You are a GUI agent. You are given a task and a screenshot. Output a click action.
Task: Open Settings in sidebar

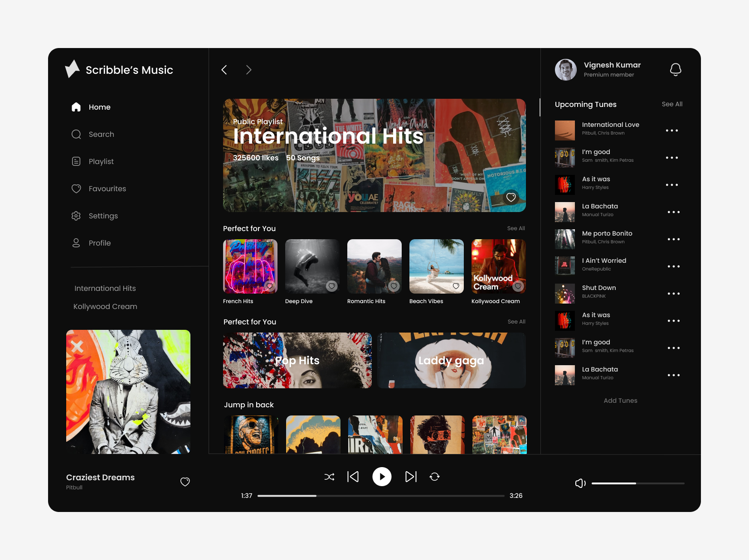click(95, 216)
